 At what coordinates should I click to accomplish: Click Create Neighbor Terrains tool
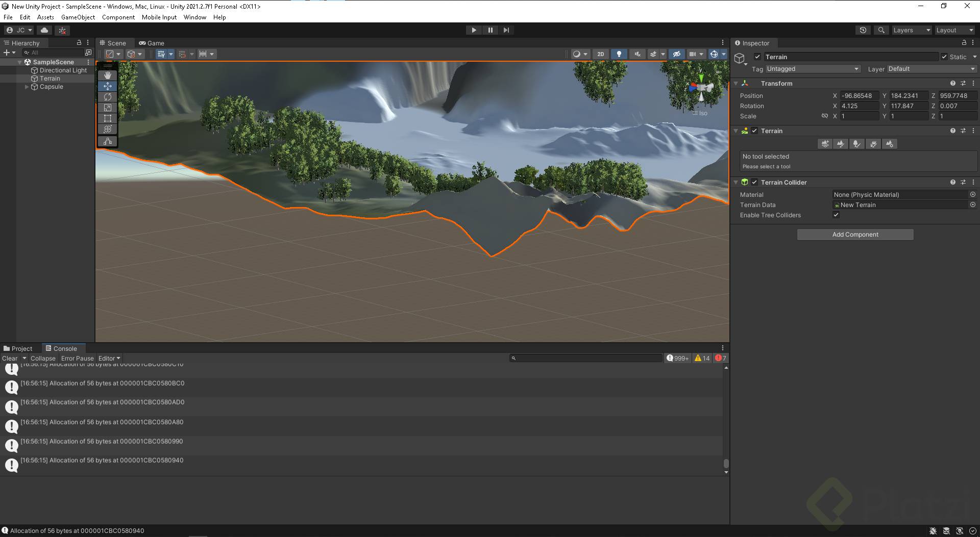(x=825, y=144)
